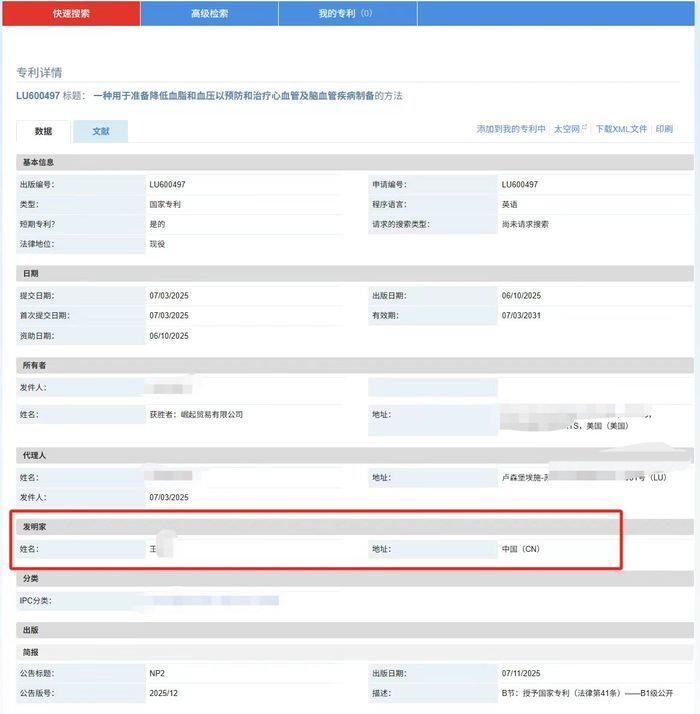Click the 出版 section header
The height and width of the screenshot is (714, 700).
pyautogui.click(x=30, y=630)
